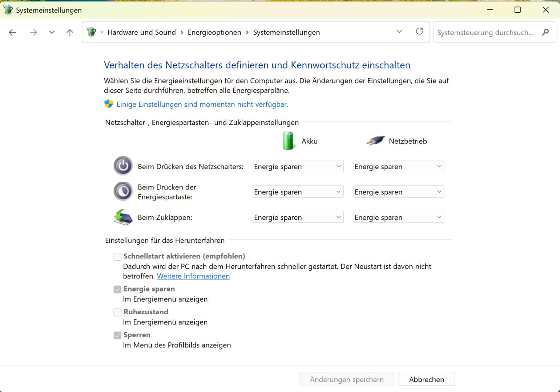Click the 'Verhalten des Netzschalters definieren' heading
The width and height of the screenshot is (560, 392).
(257, 65)
